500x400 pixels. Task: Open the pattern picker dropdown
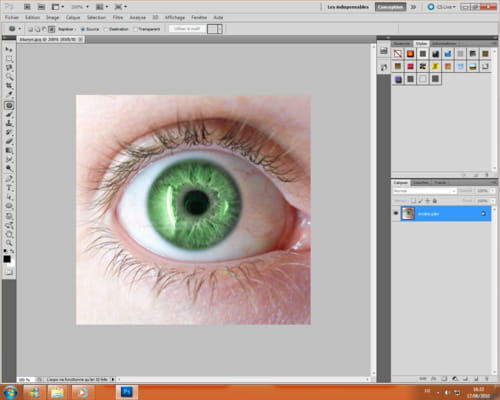pos(220,29)
